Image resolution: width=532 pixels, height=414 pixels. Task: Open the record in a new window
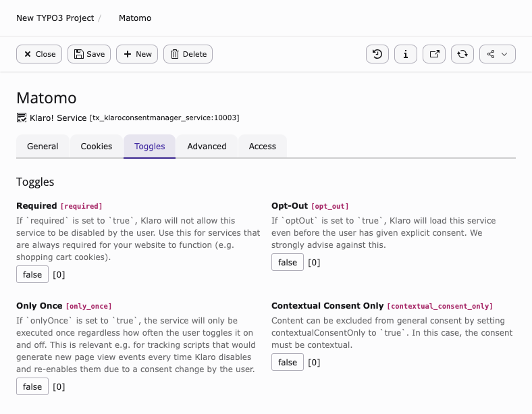click(x=434, y=54)
